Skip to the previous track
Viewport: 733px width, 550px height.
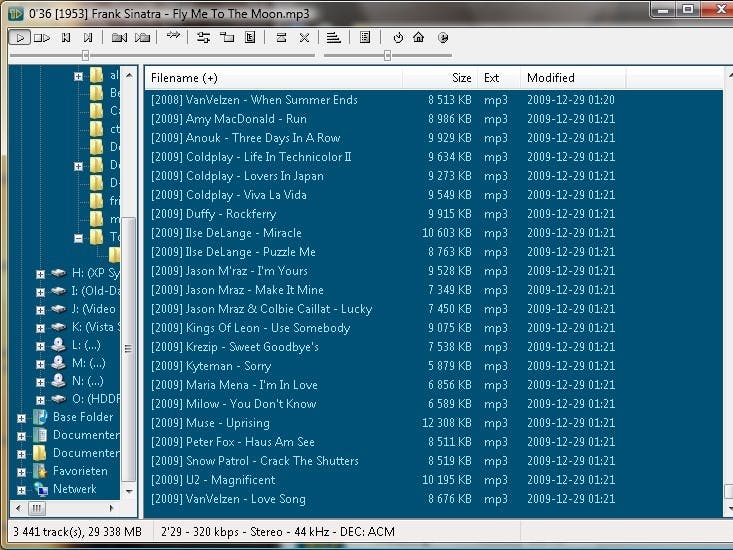coord(66,37)
